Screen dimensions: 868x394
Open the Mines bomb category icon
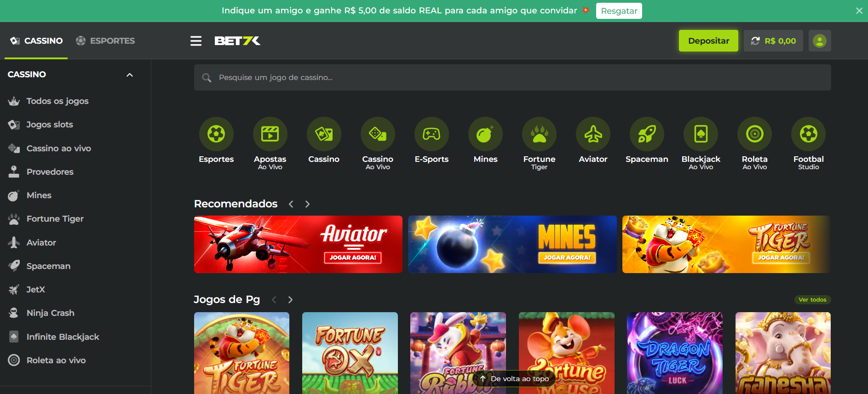(x=485, y=134)
